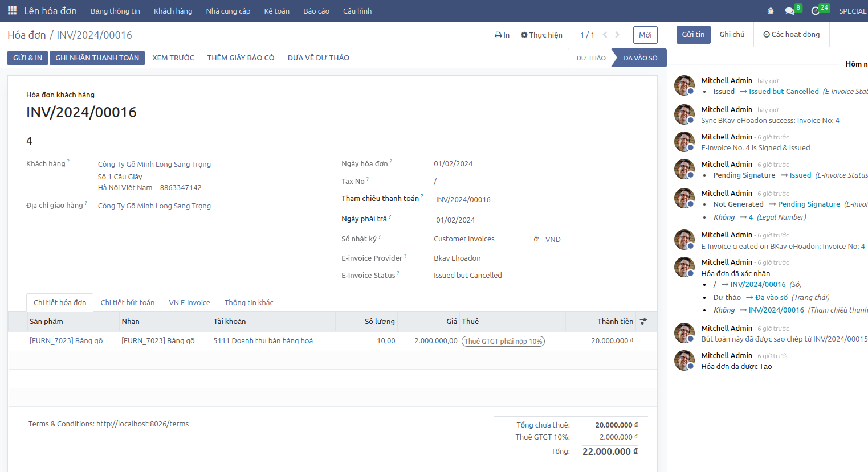
Task: Go to the previous record arrow
Action: pyautogui.click(x=605, y=35)
